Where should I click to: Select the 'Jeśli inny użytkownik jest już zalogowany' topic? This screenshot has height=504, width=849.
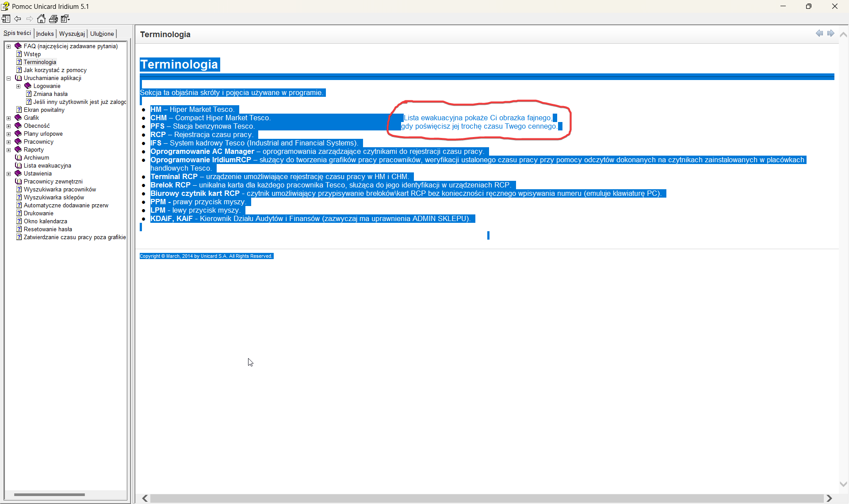coord(80,102)
